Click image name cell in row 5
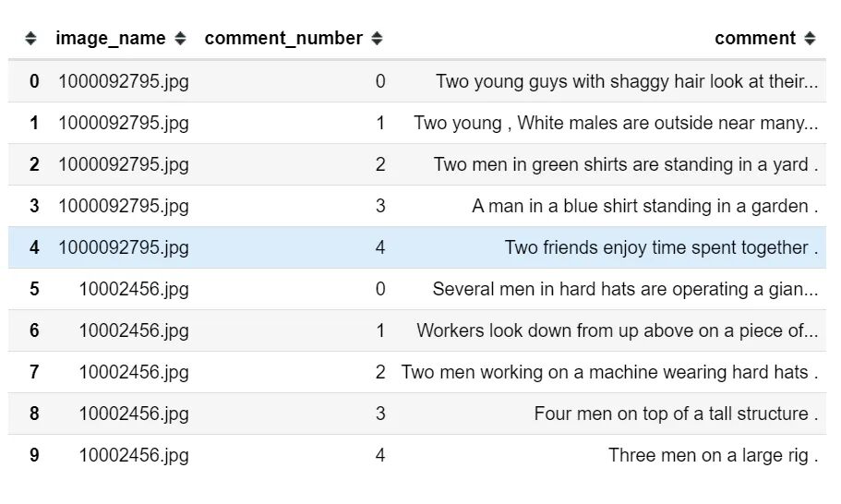The width and height of the screenshot is (841, 504). [134, 289]
